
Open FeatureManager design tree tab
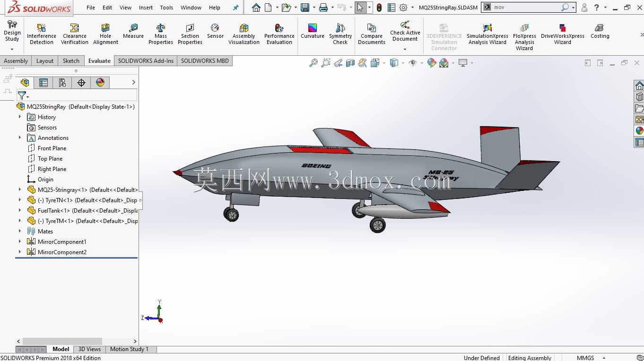(x=25, y=83)
